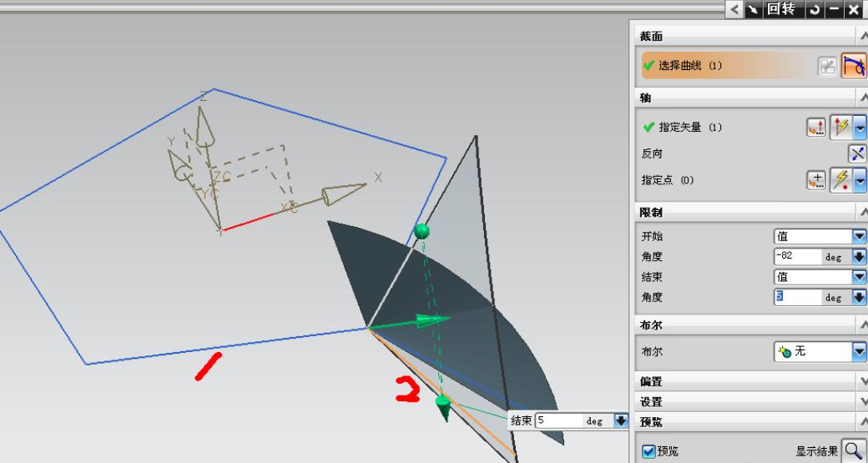Click the diagonal arrow icon in title bar
The width and height of the screenshot is (868, 463).
coord(752,9)
